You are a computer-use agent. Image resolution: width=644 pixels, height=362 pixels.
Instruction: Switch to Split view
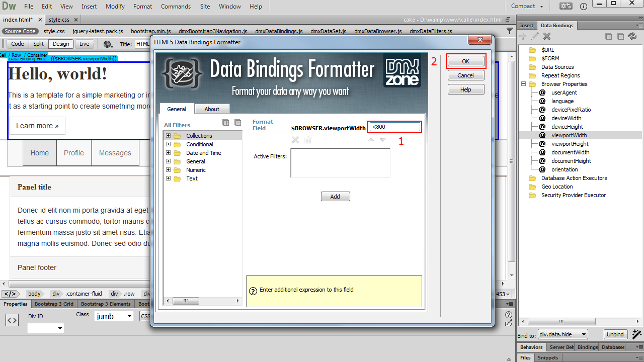tap(39, 44)
